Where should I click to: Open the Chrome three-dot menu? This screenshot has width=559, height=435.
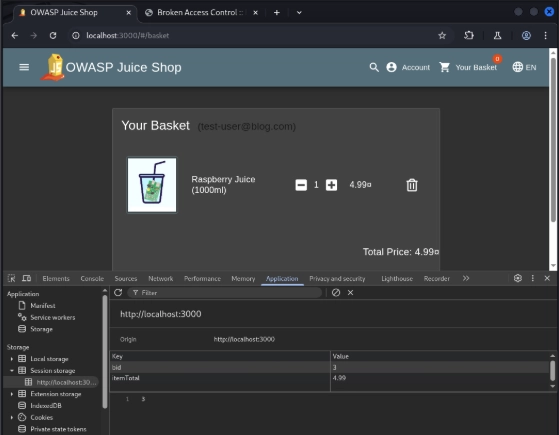click(545, 35)
